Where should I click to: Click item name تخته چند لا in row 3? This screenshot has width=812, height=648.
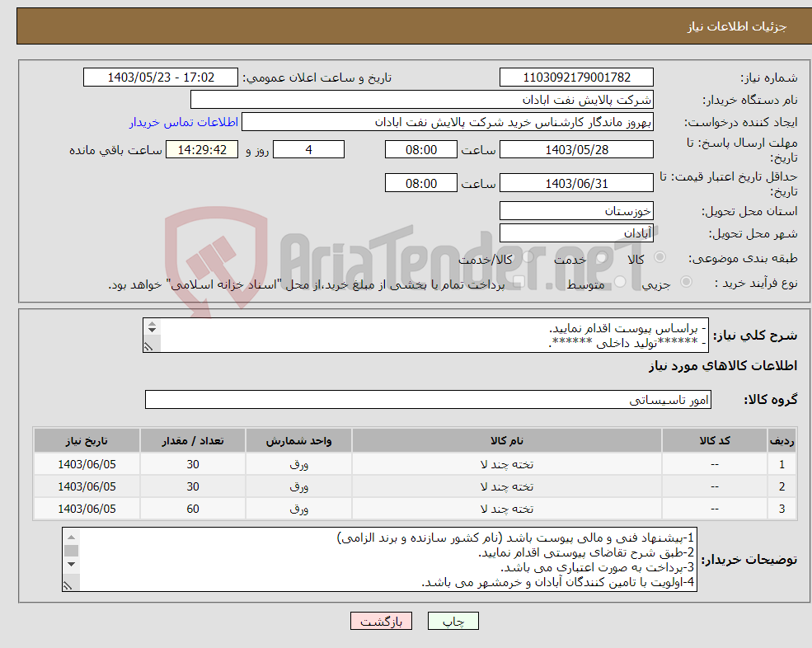click(506, 509)
